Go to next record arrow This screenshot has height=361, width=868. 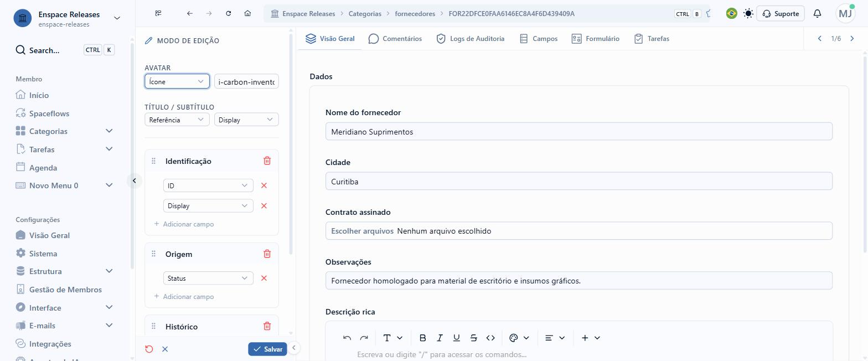[852, 39]
